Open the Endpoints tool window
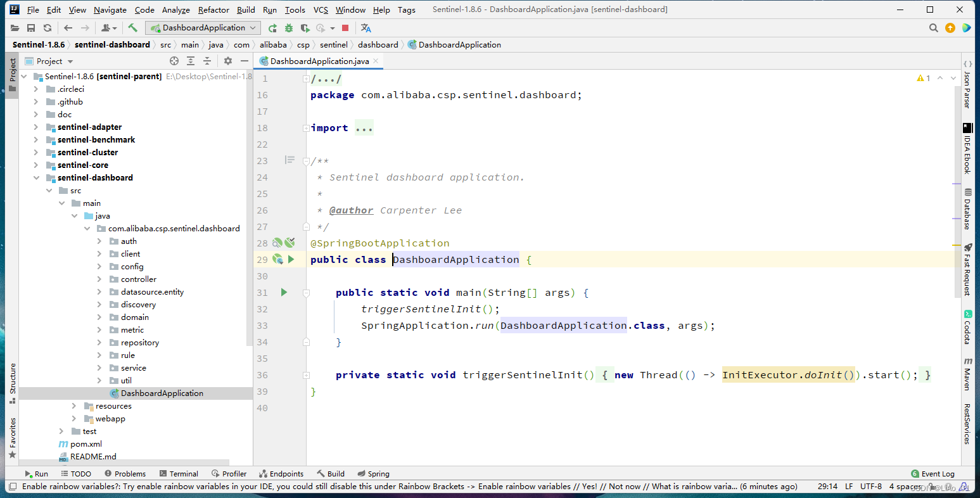The width and height of the screenshot is (980, 498). pyautogui.click(x=281, y=473)
